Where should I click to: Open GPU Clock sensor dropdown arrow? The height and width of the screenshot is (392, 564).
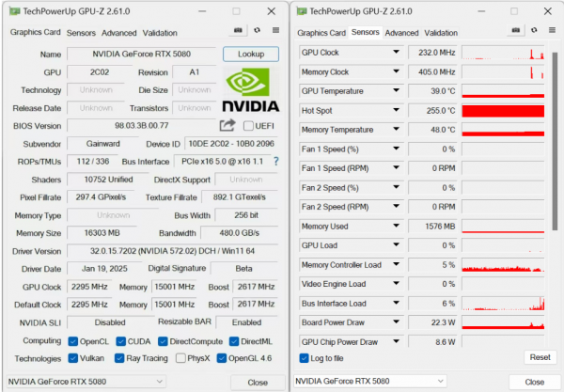click(396, 52)
